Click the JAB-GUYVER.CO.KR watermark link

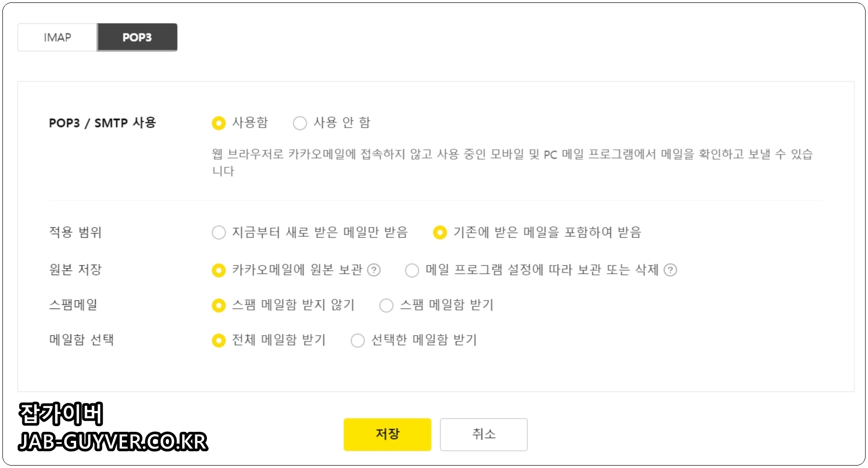coord(113,441)
